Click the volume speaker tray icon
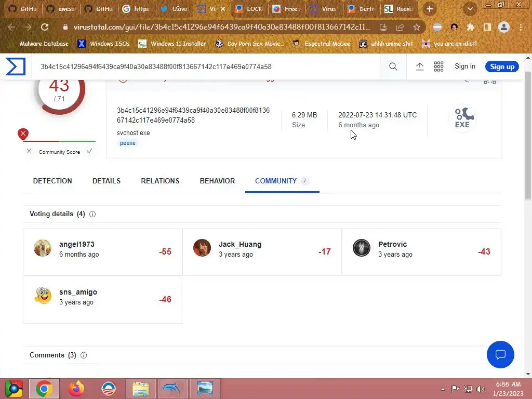Image resolution: width=532 pixels, height=399 pixels. click(x=480, y=389)
